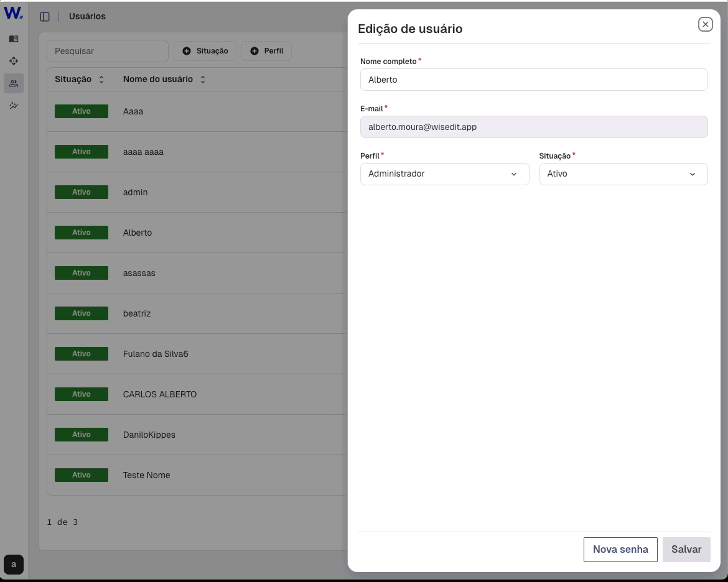Click the diamond arrows icon in the sidebar
Screen dimensions: 728x582
tap(14, 61)
